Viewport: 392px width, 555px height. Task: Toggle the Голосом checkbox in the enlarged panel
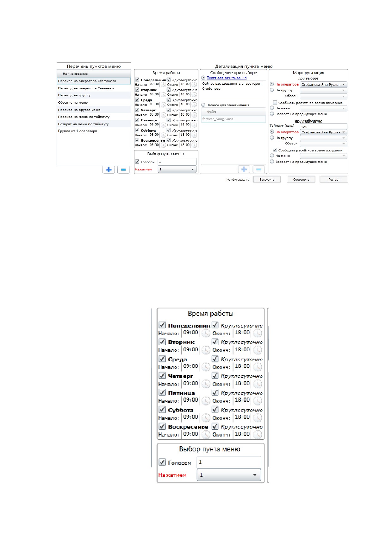pyautogui.click(x=162, y=462)
